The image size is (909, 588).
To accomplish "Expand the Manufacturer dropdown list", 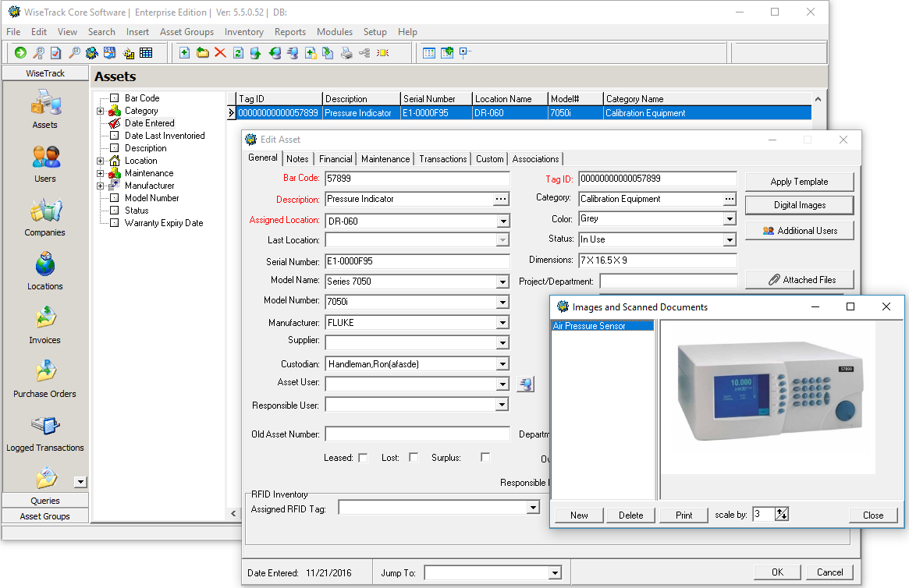I will coord(503,323).
